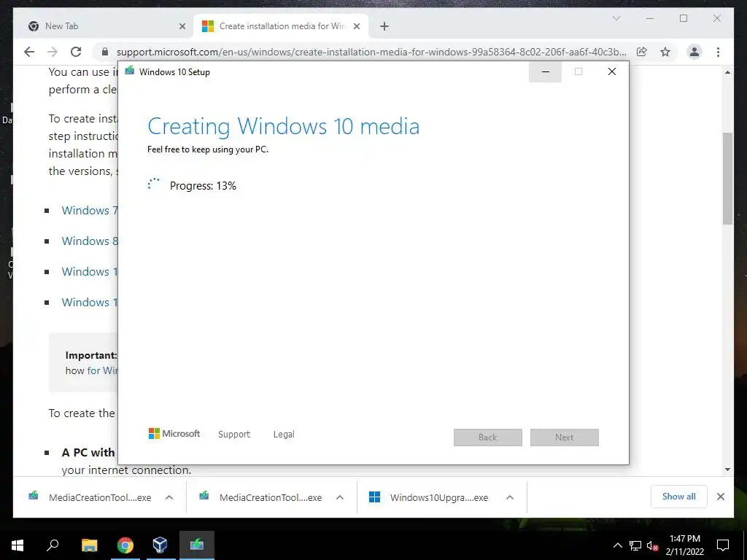Click Chrome icon on taskbar
The width and height of the screenshot is (747, 560).
point(125,545)
